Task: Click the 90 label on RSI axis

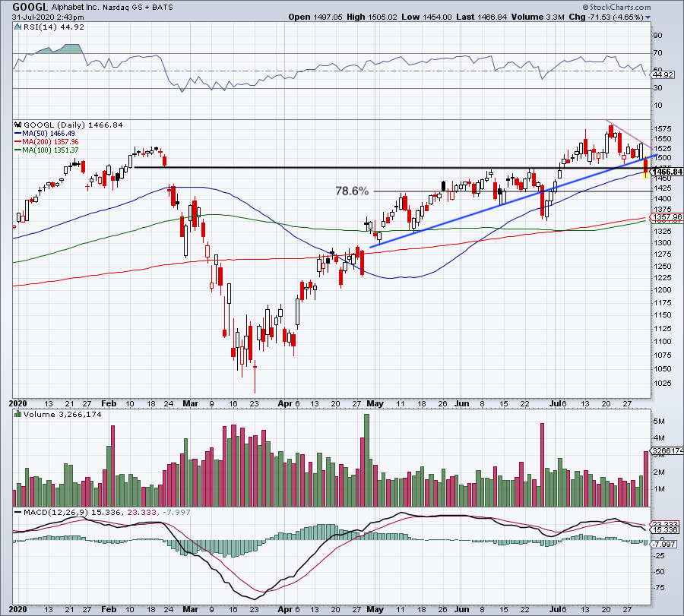Action: pos(658,35)
